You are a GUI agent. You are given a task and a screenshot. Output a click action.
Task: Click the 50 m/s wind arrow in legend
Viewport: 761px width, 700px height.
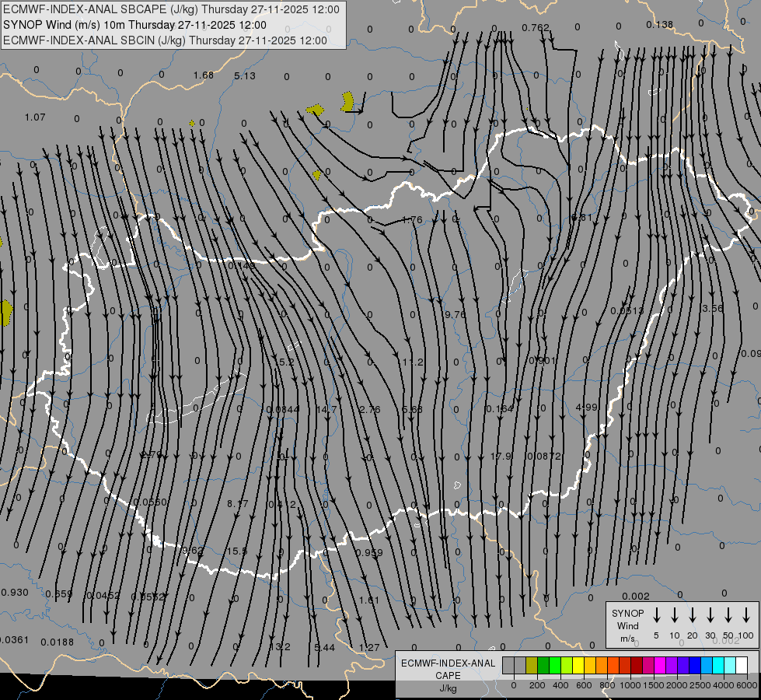tap(728, 615)
